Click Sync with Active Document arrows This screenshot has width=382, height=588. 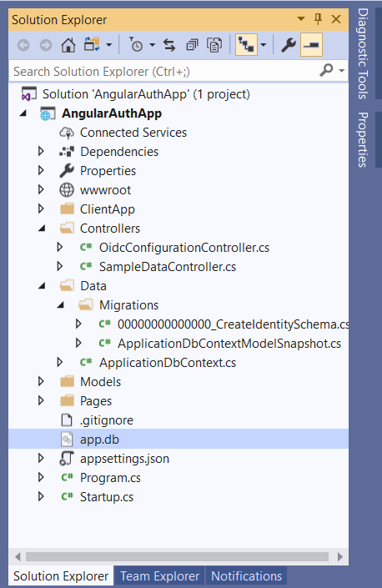(x=169, y=45)
